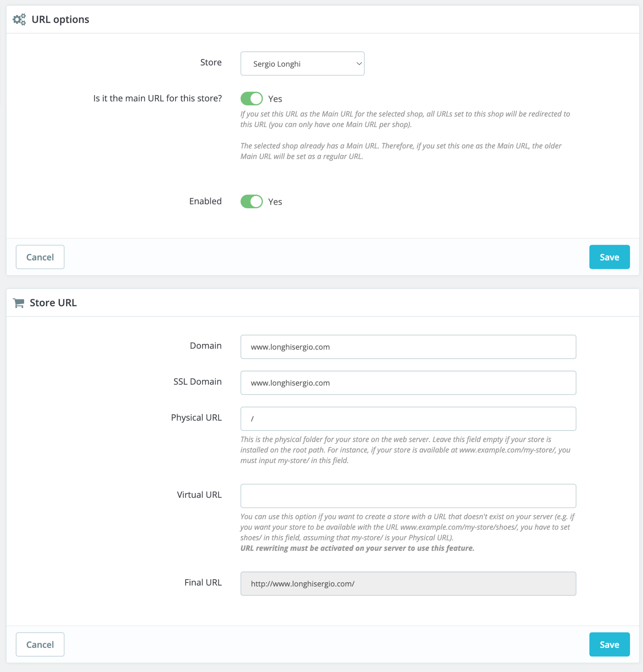Image resolution: width=643 pixels, height=672 pixels.
Task: Cancel the Store URL panel changes
Action: [x=40, y=645]
